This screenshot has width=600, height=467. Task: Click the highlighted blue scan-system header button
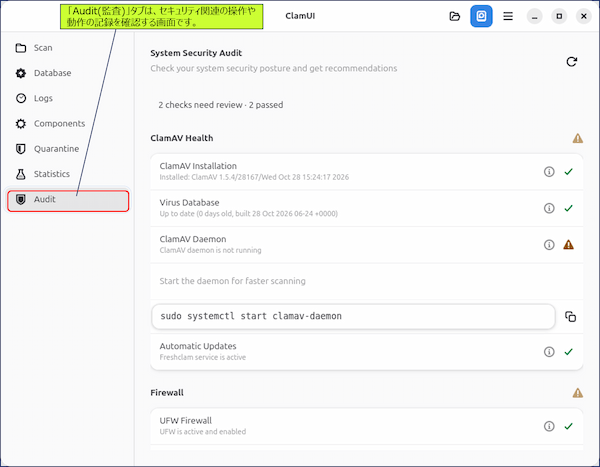click(x=481, y=16)
